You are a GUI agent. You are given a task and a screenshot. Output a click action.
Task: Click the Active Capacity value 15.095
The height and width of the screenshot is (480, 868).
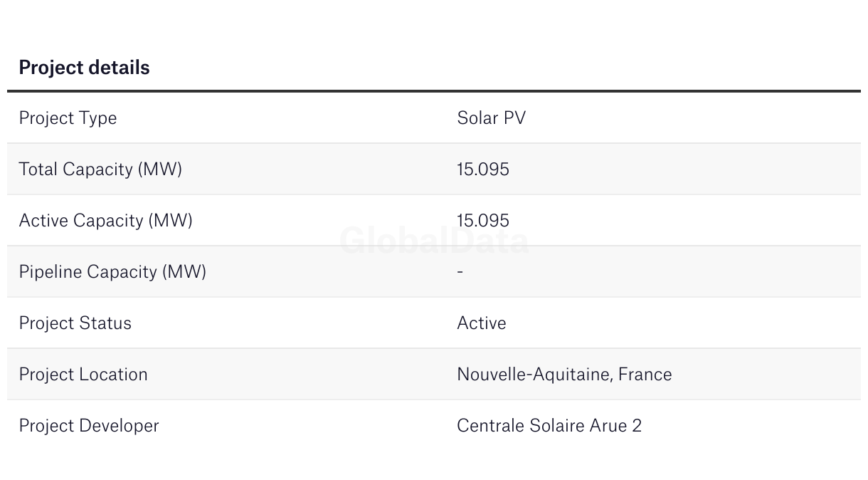pyautogui.click(x=483, y=221)
